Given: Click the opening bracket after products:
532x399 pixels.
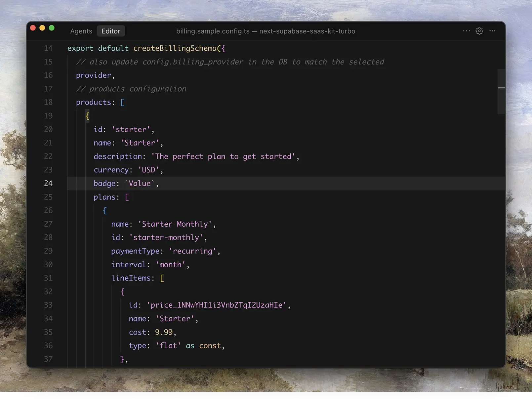Looking at the screenshot, I should coord(123,103).
